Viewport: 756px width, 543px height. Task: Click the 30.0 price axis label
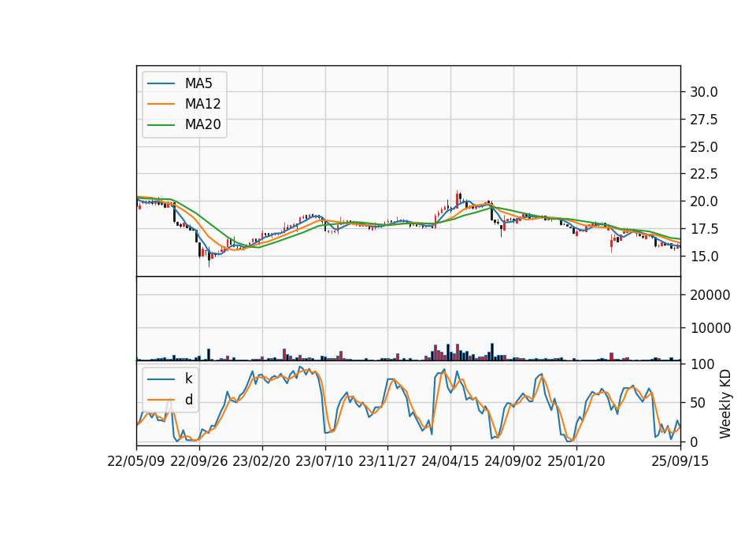click(704, 92)
